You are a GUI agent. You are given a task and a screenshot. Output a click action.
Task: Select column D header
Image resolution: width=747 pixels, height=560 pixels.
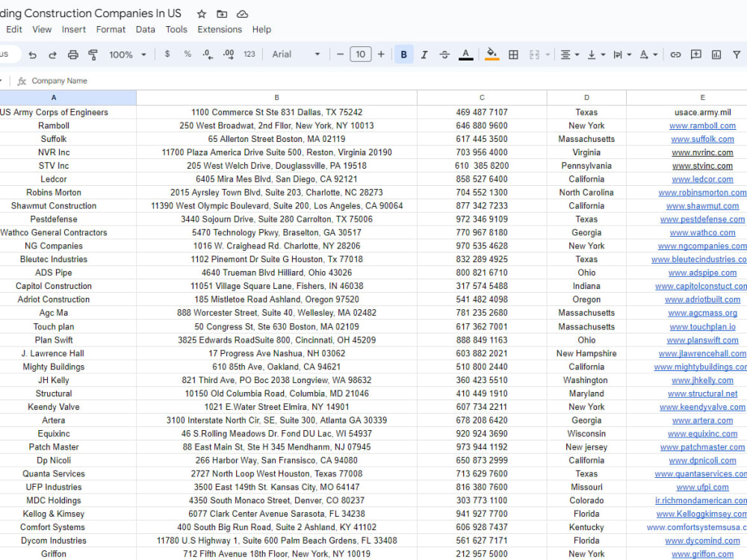click(x=586, y=98)
